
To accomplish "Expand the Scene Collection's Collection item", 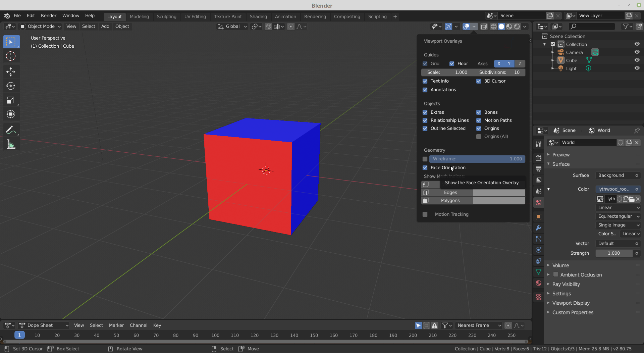I will click(544, 44).
